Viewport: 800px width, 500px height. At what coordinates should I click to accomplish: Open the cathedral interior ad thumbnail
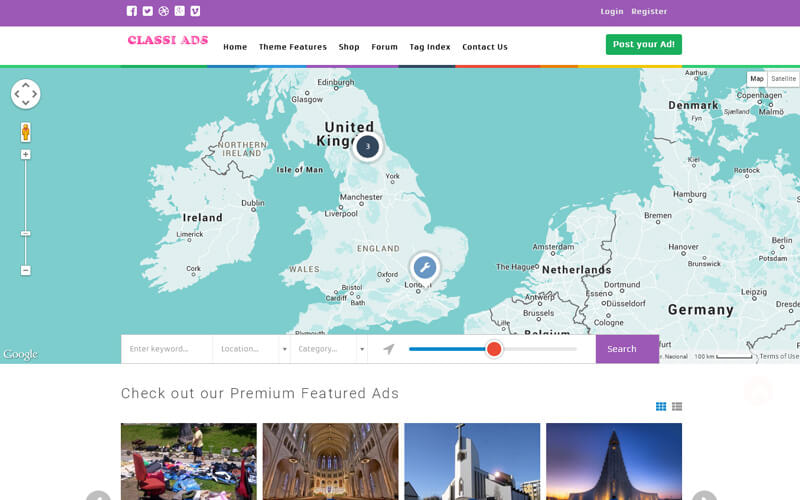coord(331,461)
